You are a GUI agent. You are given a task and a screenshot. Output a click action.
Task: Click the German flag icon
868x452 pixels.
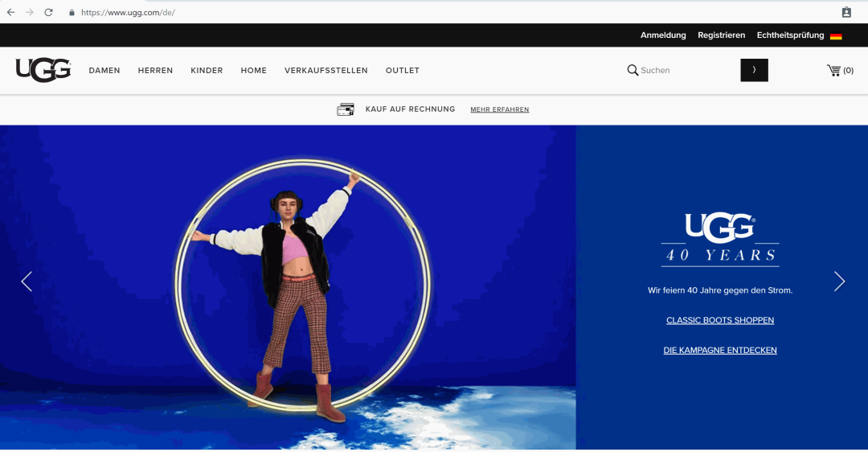coord(836,36)
